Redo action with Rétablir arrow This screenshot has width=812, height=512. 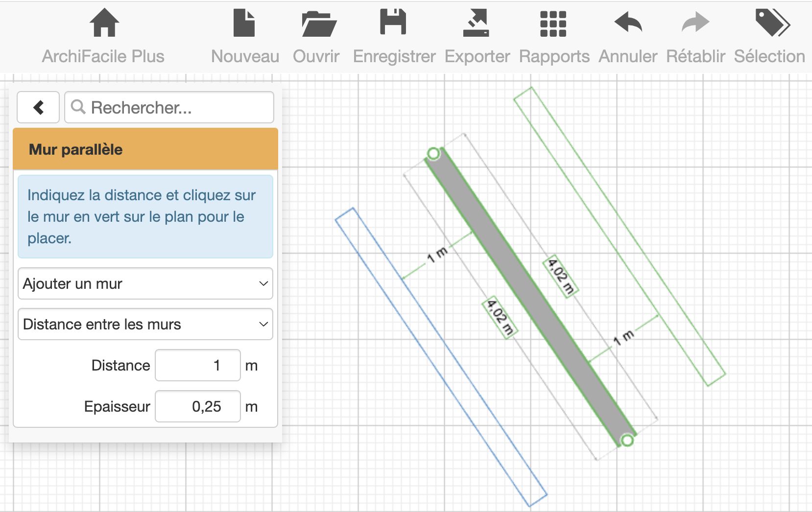pyautogui.click(x=695, y=23)
